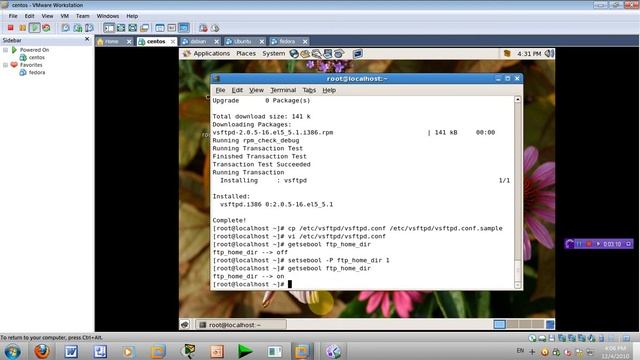
Task: Close the debian tab
Action: 216,42
